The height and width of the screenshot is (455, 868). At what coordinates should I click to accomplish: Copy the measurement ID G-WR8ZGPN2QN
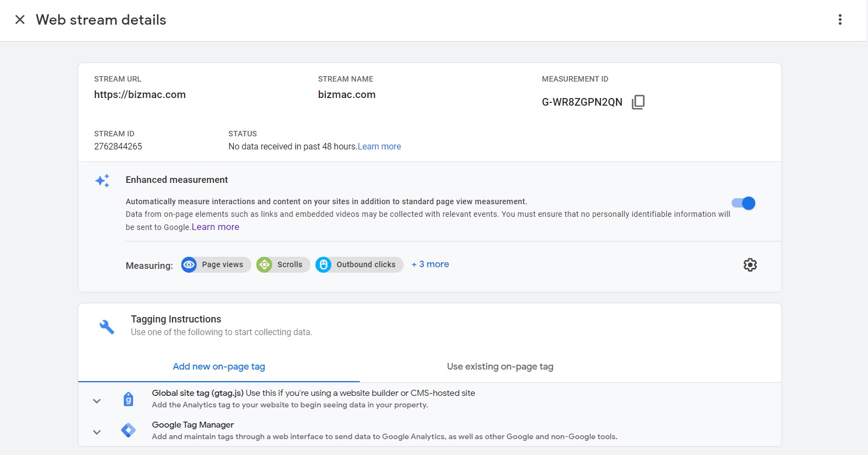(638, 102)
